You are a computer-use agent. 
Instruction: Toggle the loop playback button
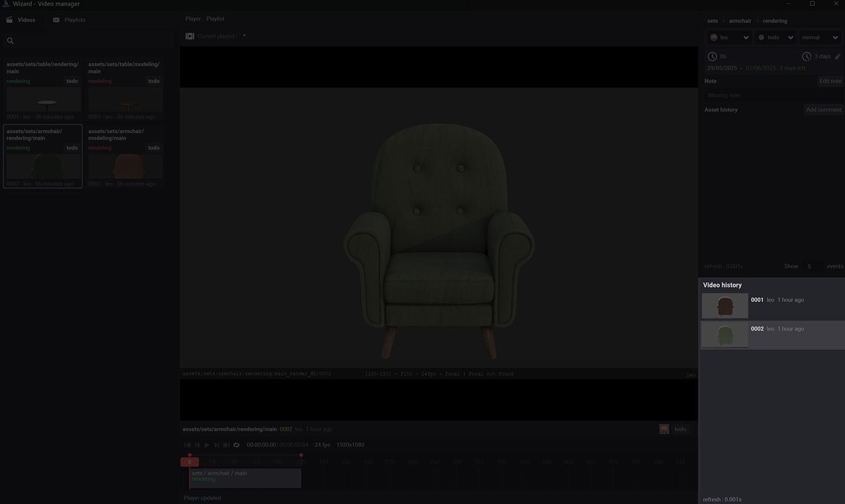[x=237, y=445]
